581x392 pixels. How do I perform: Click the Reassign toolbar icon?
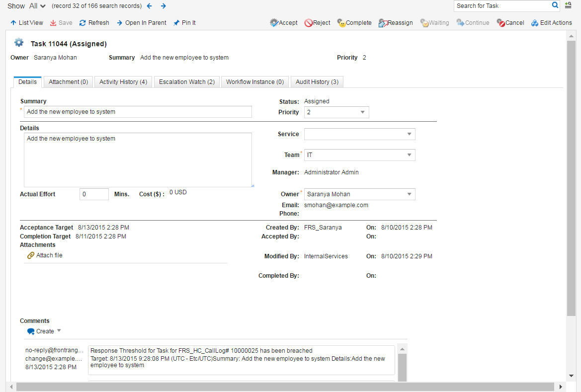pos(383,23)
